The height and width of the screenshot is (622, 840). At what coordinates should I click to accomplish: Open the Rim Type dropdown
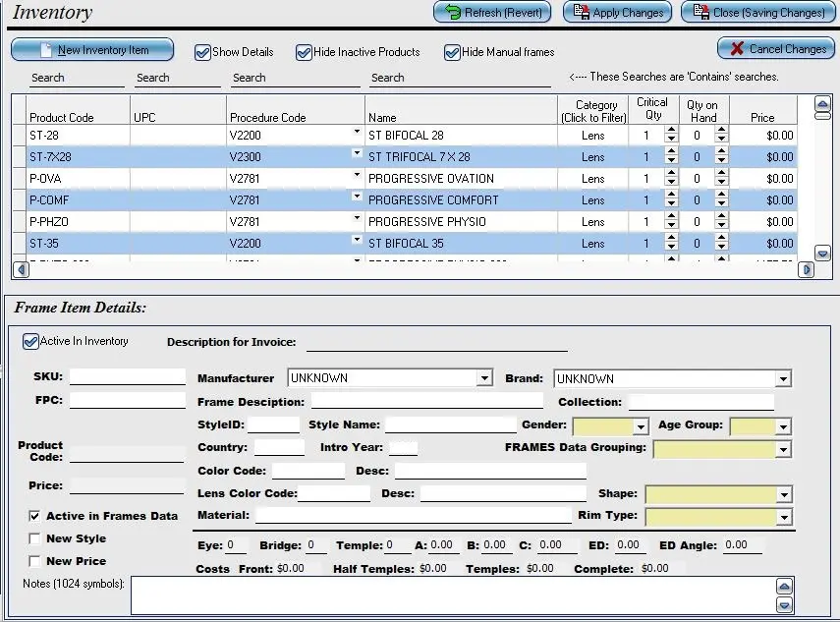click(x=784, y=516)
